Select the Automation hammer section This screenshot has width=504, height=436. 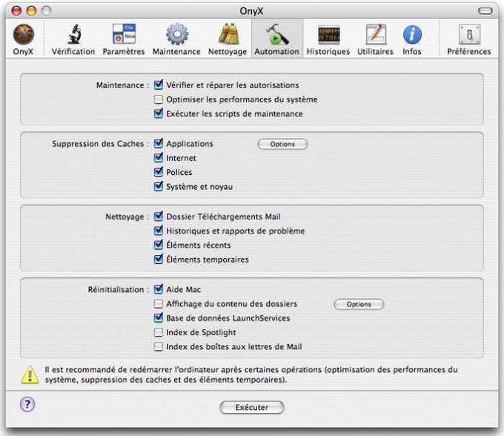point(276,40)
